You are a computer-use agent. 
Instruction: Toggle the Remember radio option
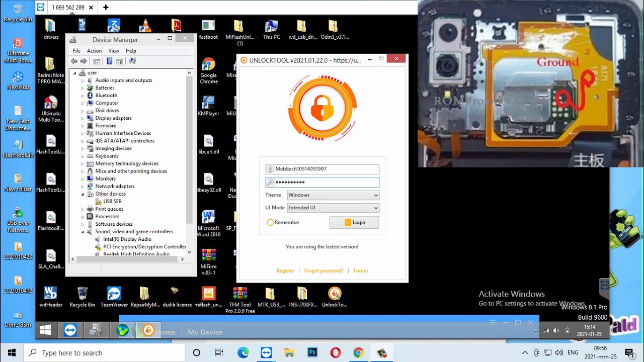270,222
